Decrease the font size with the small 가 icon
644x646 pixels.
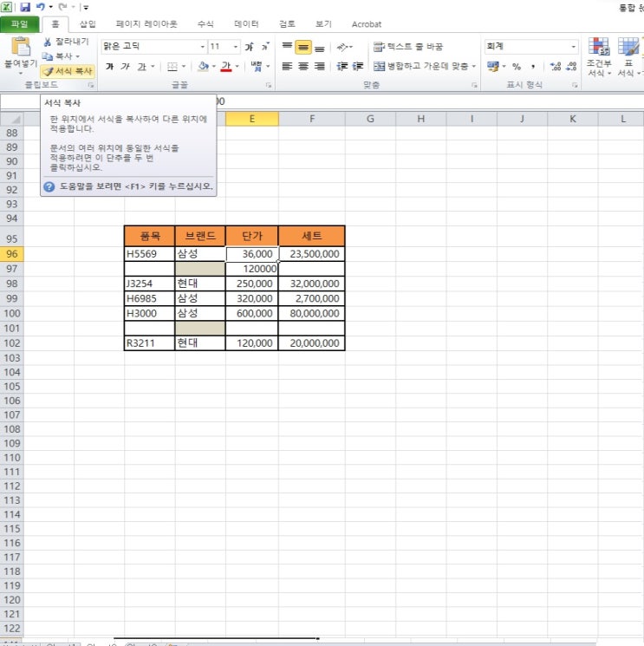coord(265,47)
